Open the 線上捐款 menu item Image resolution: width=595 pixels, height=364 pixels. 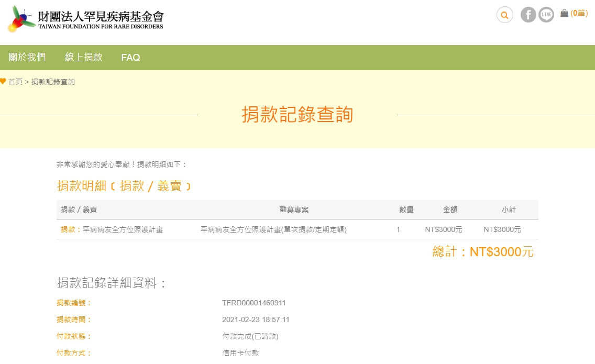[x=84, y=58]
